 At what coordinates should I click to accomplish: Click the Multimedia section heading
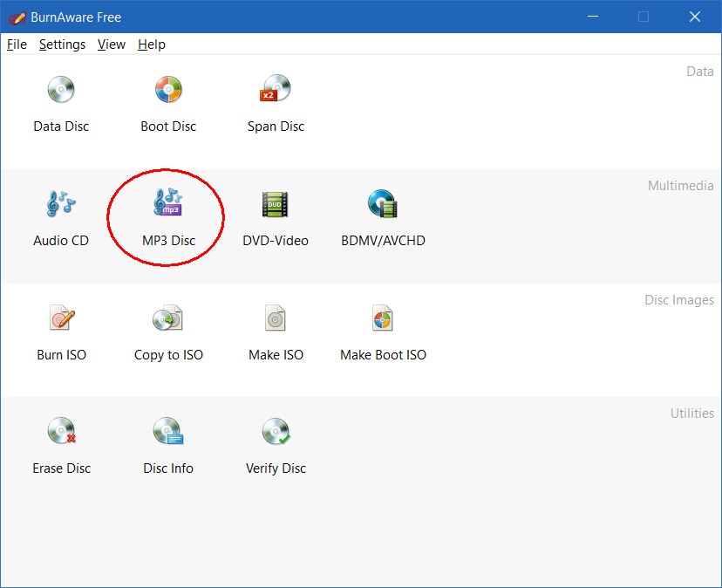(x=680, y=185)
